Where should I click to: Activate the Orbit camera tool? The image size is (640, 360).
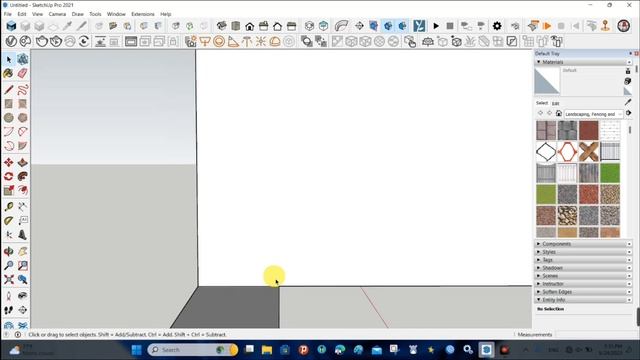9,251
